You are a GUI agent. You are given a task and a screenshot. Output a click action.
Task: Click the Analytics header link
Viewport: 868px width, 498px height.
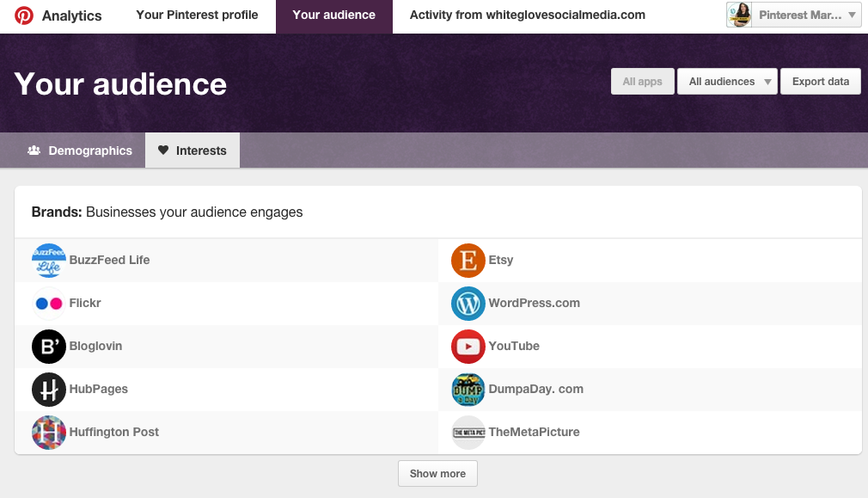pos(72,15)
